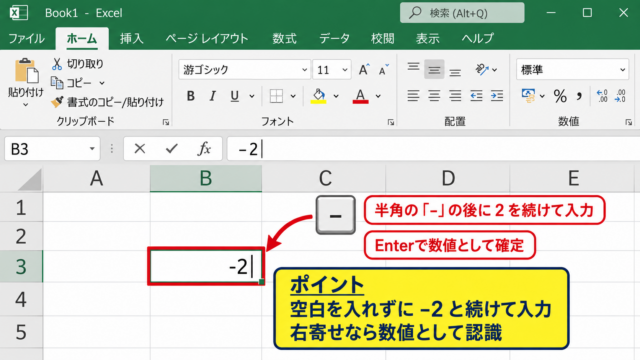Decrease decimal places
Viewport: 640px width, 360px height.
[x=620, y=96]
